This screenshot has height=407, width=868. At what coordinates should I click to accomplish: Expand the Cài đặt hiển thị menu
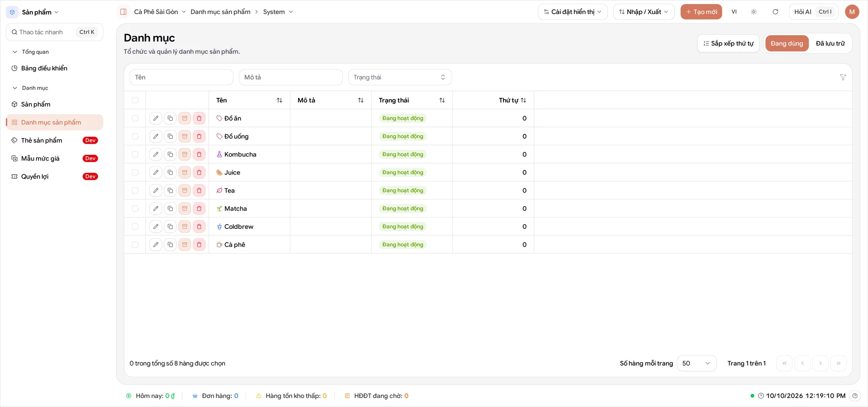click(x=573, y=12)
